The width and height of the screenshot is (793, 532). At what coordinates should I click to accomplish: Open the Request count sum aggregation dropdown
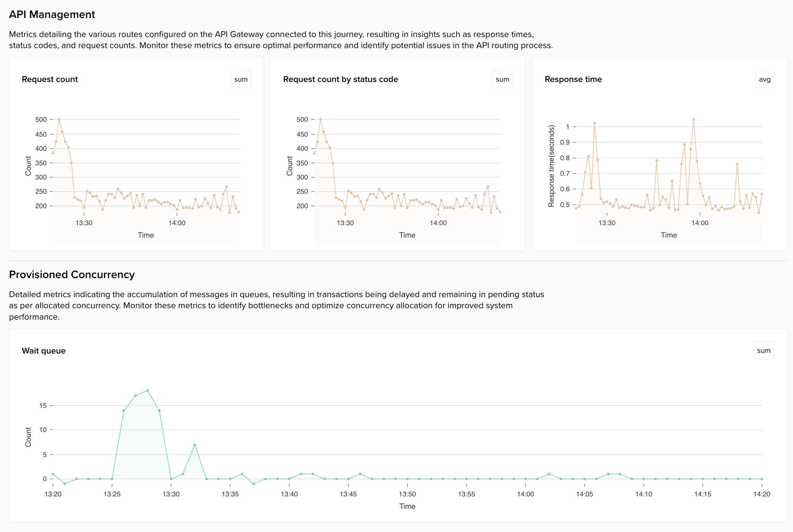point(241,79)
